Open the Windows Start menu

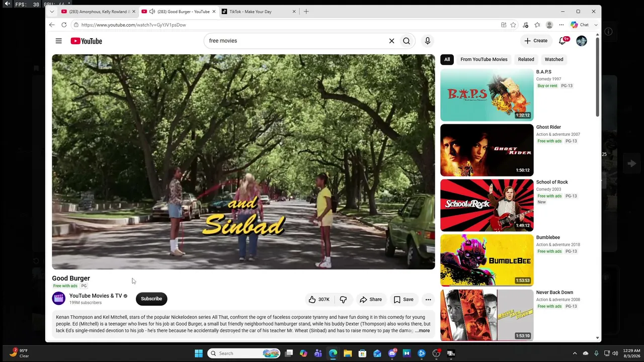tap(199, 353)
